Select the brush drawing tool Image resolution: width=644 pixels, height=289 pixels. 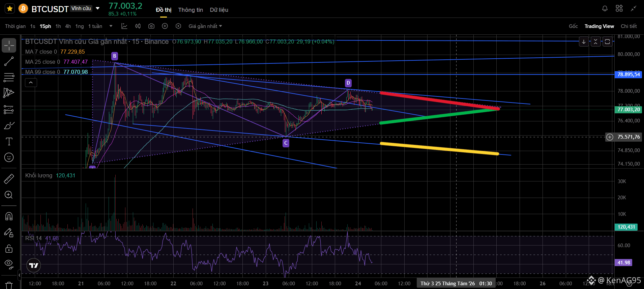pyautogui.click(x=9, y=125)
